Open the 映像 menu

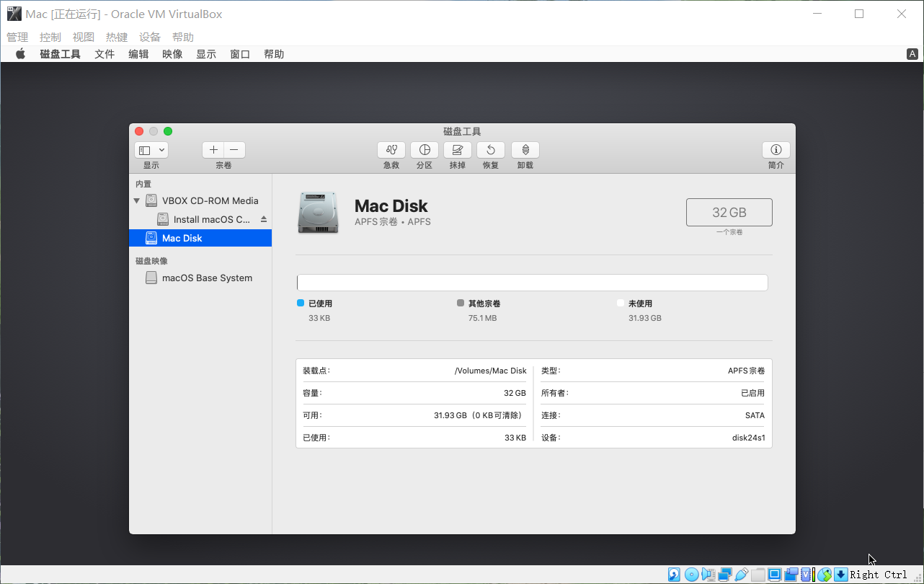[x=172, y=54]
